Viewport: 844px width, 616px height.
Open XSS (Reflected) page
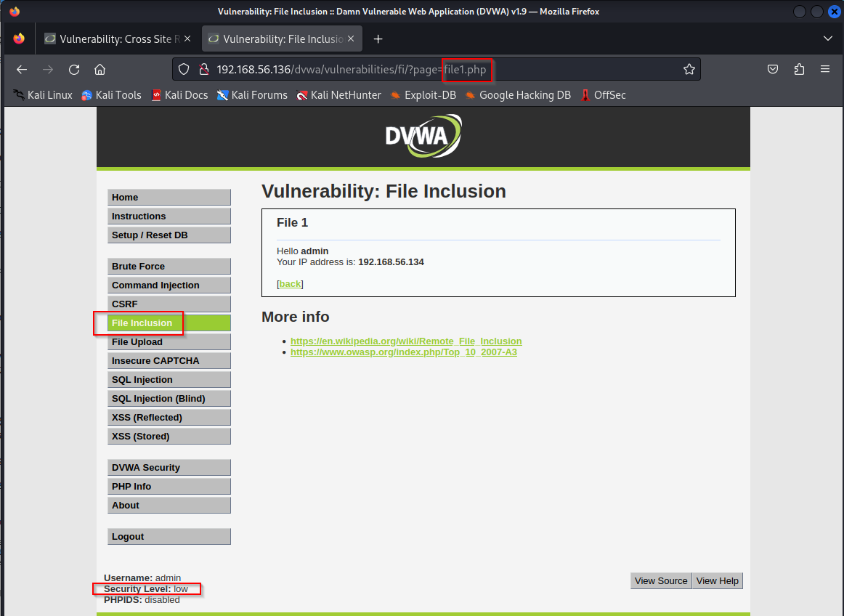click(169, 417)
